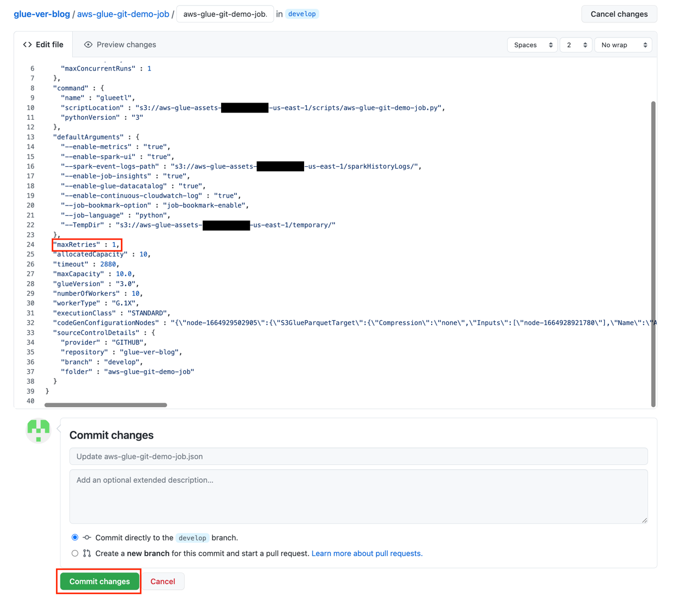Click the "--TempDir" line in editor
Image resolution: width=700 pixels, height=606 pixels.
pos(198,225)
